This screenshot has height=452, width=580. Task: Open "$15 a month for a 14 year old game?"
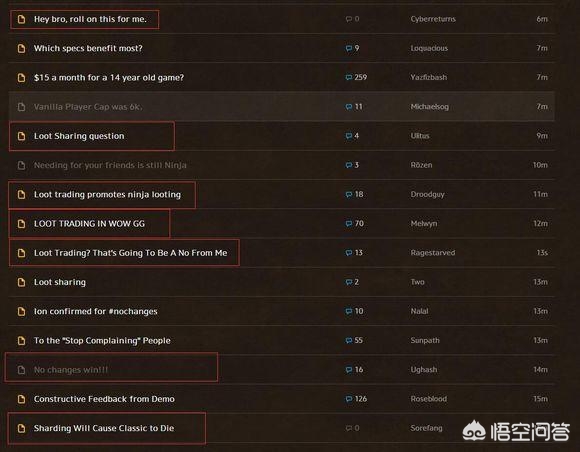pyautogui.click(x=109, y=78)
